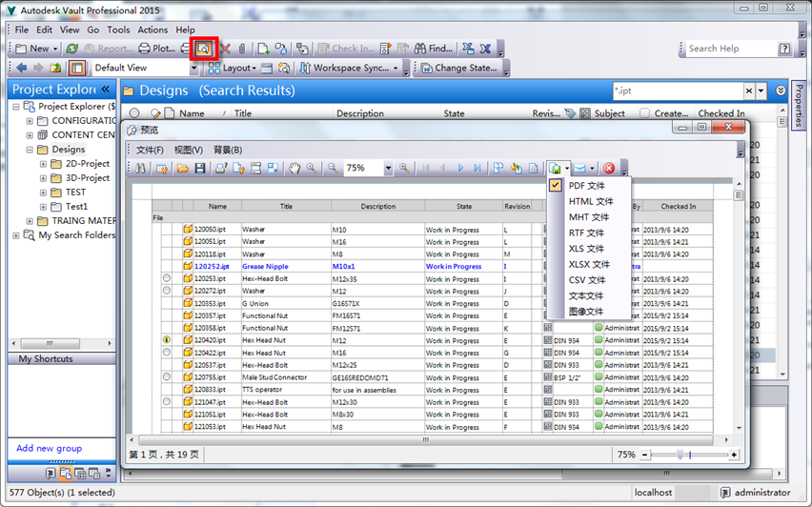This screenshot has height=507, width=812.
Task: Click the Add new group link
Action: tap(50, 448)
